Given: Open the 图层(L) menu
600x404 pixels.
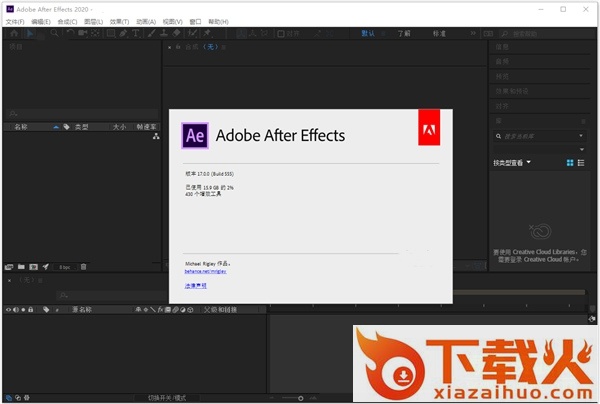Looking at the screenshot, I should pos(94,22).
